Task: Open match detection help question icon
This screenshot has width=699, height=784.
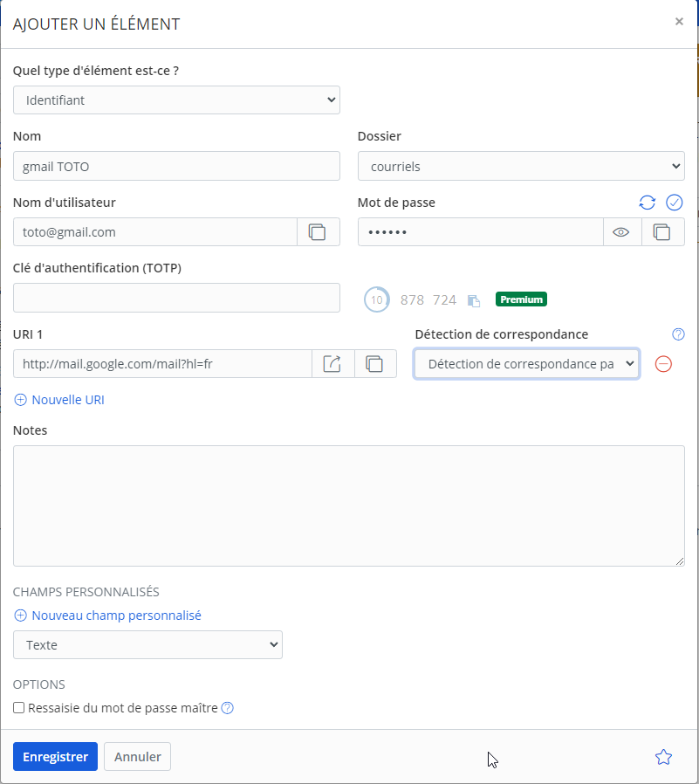Action: click(678, 334)
